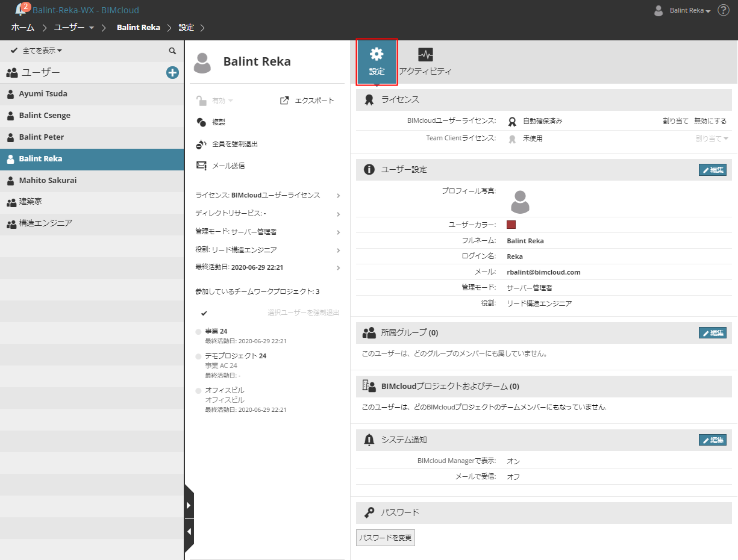Screen dimensions: 738x560
Task: Open the notifications bell with badge 2
Action: [22, 9]
